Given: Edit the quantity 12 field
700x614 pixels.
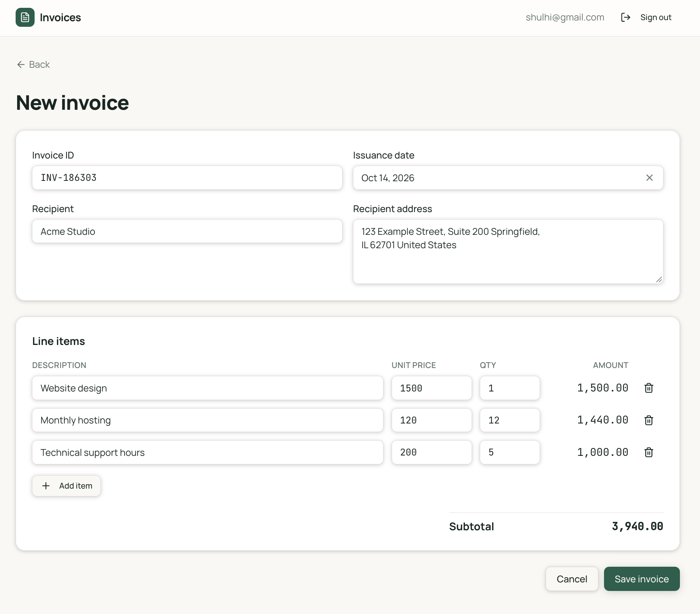Looking at the screenshot, I should click(510, 420).
